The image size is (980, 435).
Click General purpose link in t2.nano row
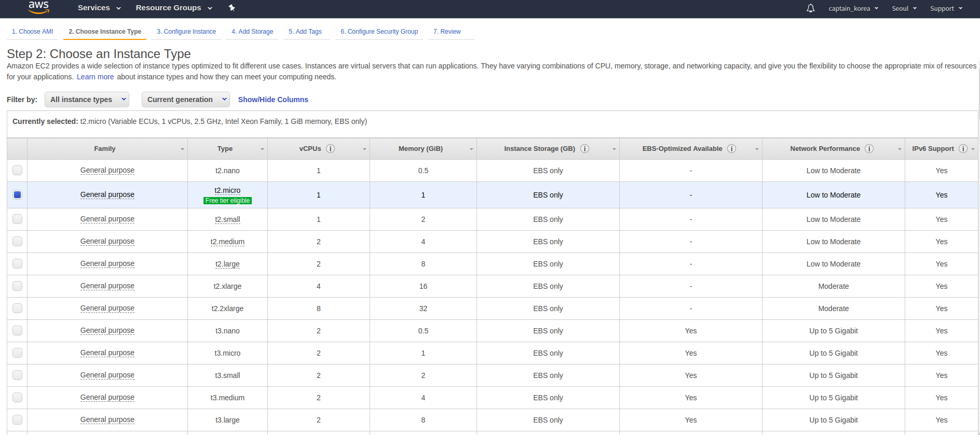(107, 170)
